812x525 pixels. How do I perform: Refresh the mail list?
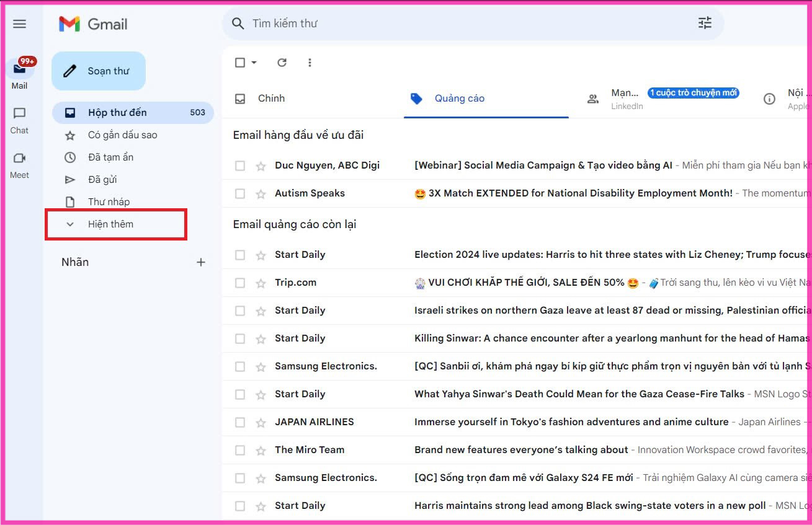[282, 63]
